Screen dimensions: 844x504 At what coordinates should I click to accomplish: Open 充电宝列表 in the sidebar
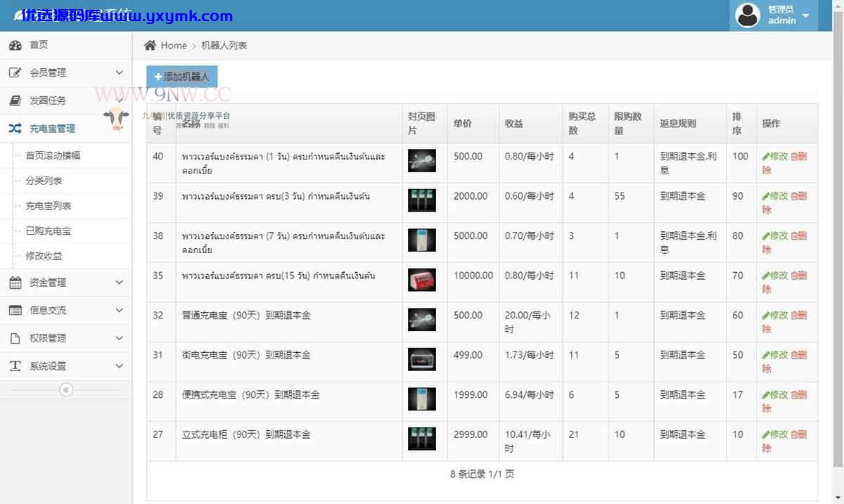click(x=49, y=206)
